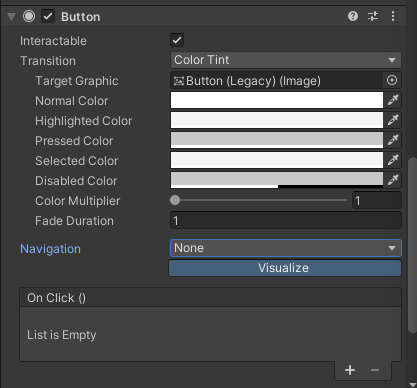Open Normal Color swatch picker

pyautogui.click(x=277, y=100)
